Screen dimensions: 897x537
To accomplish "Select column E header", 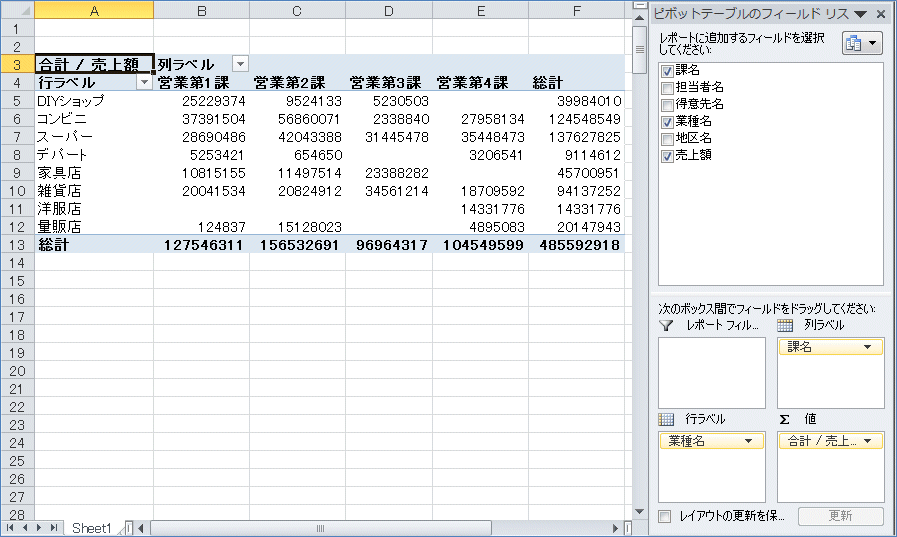I will (x=481, y=10).
